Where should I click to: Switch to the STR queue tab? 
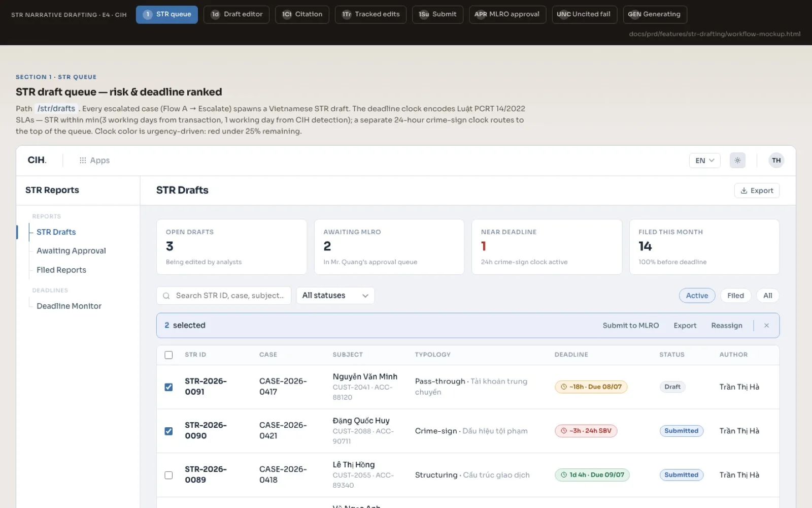167,14
